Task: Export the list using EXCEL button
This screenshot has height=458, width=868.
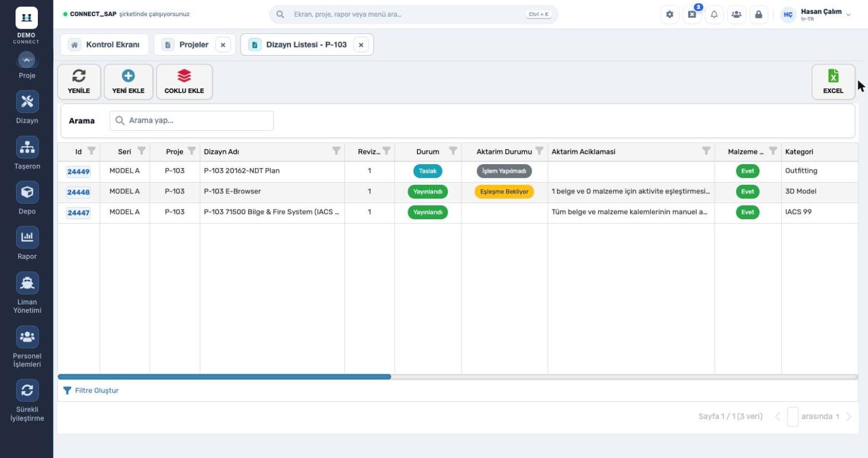Action: coord(833,81)
